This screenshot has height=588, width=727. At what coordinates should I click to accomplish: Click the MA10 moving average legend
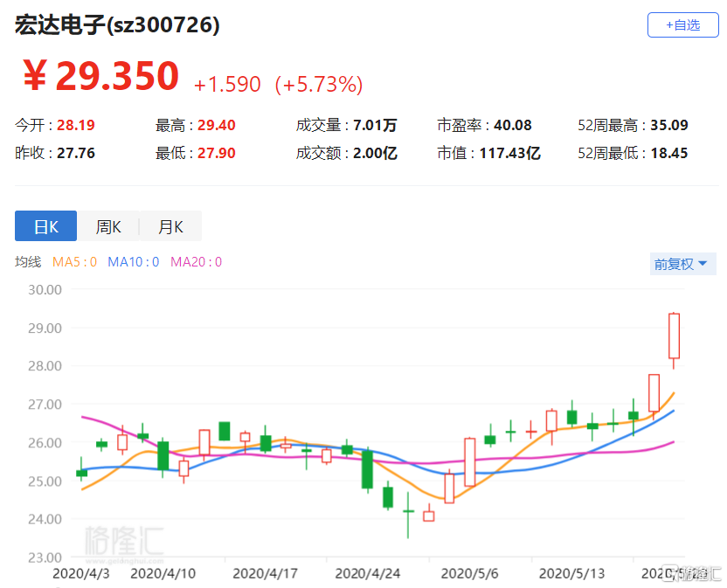click(x=134, y=262)
